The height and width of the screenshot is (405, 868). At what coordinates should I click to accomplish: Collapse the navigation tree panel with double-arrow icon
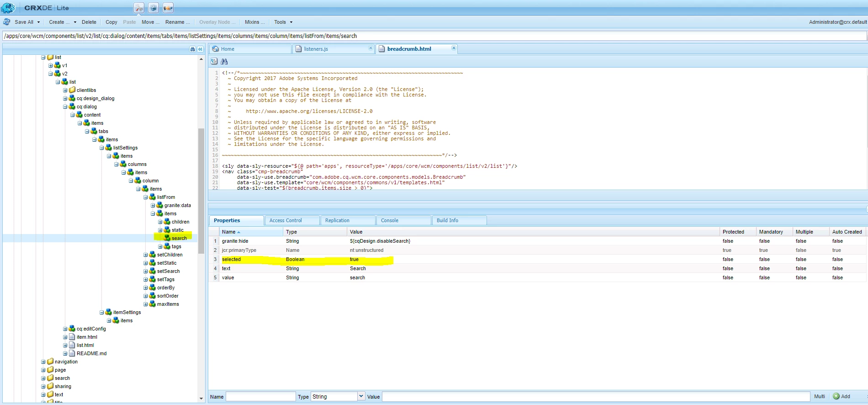(x=200, y=49)
